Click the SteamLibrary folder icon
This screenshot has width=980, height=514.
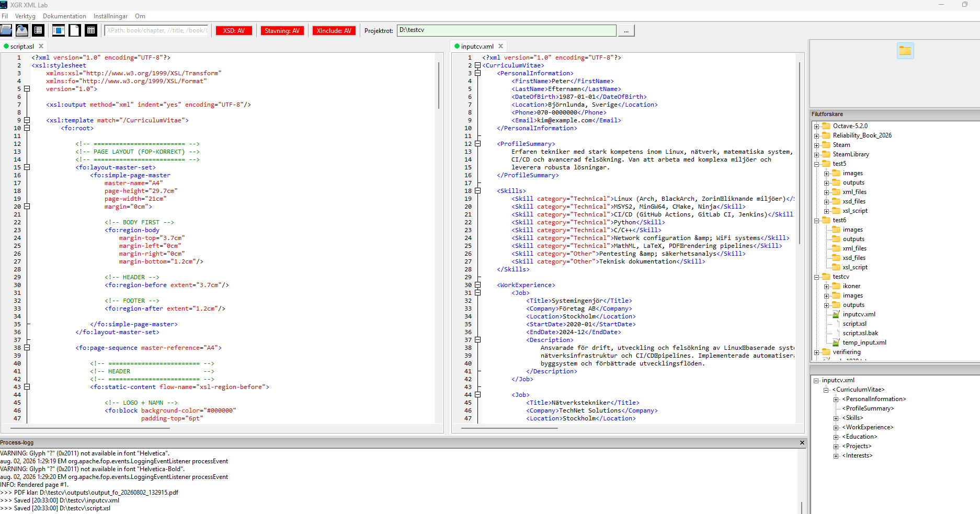[x=826, y=154]
